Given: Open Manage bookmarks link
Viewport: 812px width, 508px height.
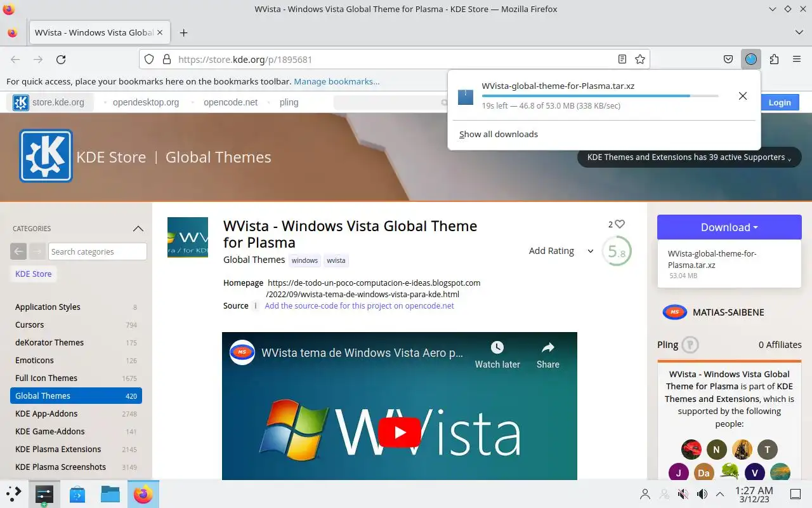Looking at the screenshot, I should (x=337, y=81).
